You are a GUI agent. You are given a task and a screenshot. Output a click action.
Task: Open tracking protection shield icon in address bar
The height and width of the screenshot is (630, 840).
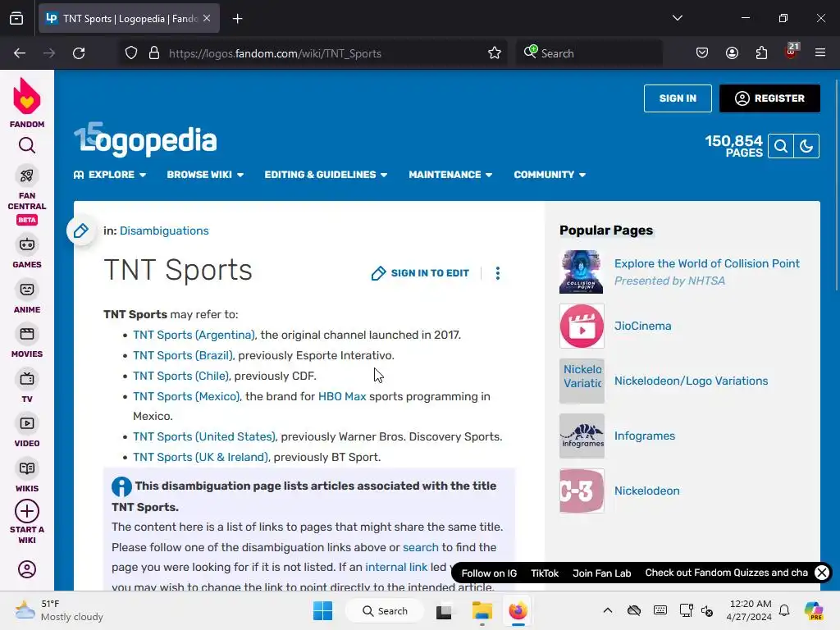click(131, 53)
